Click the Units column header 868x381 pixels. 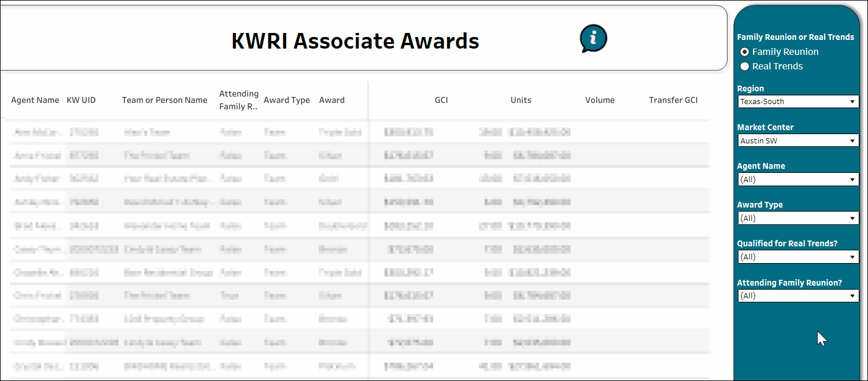(x=521, y=100)
